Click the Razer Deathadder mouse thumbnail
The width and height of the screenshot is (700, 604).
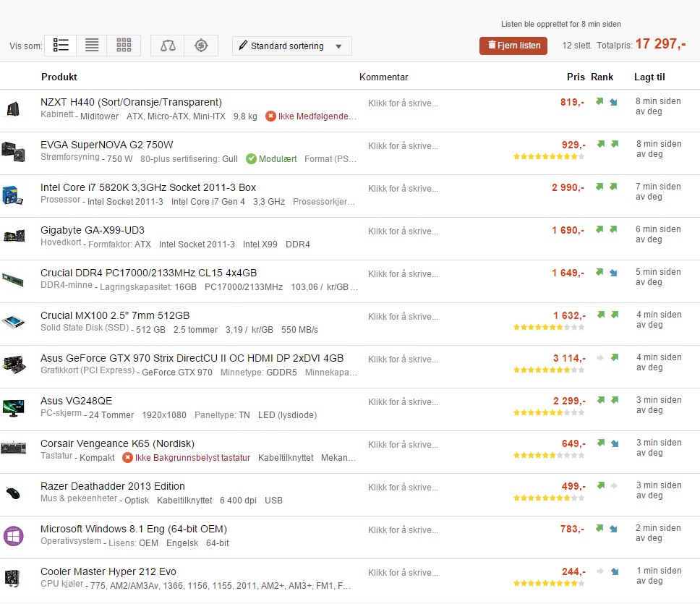coord(13,493)
